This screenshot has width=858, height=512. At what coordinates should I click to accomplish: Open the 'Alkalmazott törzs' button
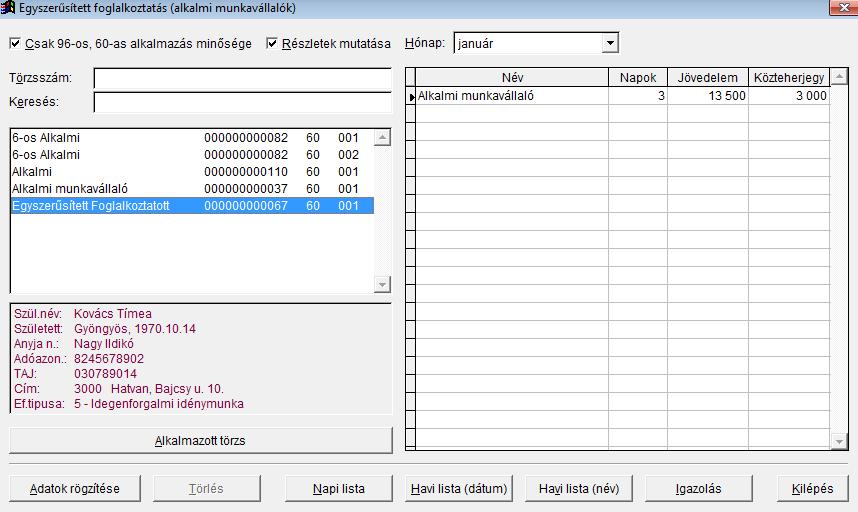201,440
